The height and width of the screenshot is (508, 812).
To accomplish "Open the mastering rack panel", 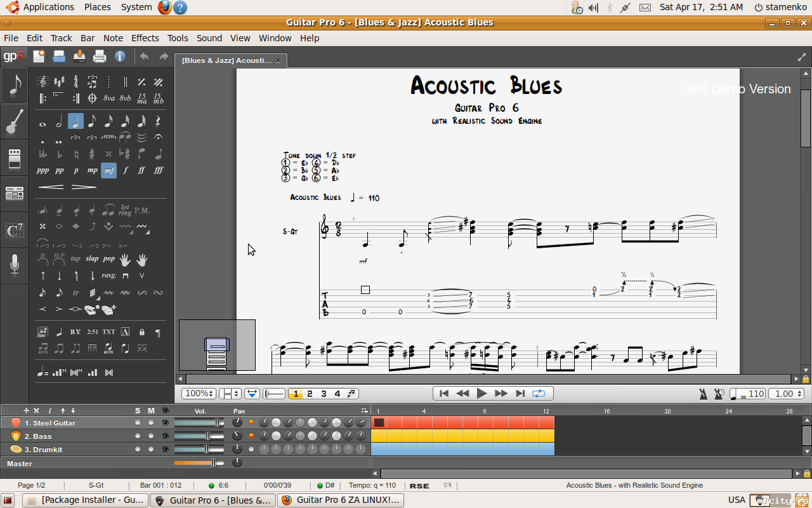I will 14,193.
